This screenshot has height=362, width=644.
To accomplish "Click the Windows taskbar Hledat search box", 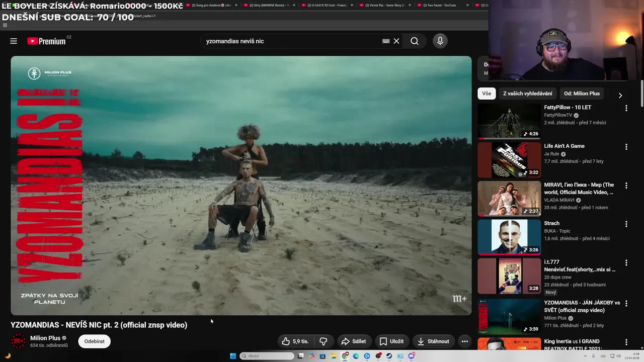I will coord(267,356).
